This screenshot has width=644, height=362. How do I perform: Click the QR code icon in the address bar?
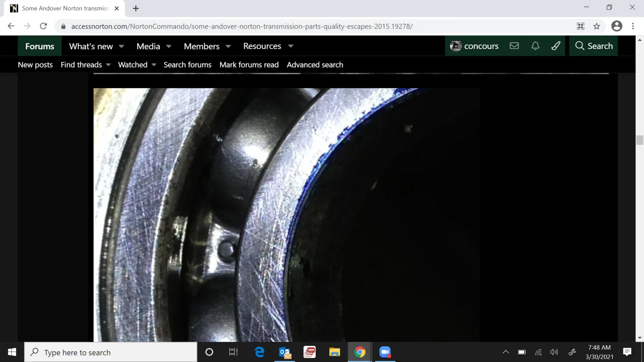coord(580,26)
